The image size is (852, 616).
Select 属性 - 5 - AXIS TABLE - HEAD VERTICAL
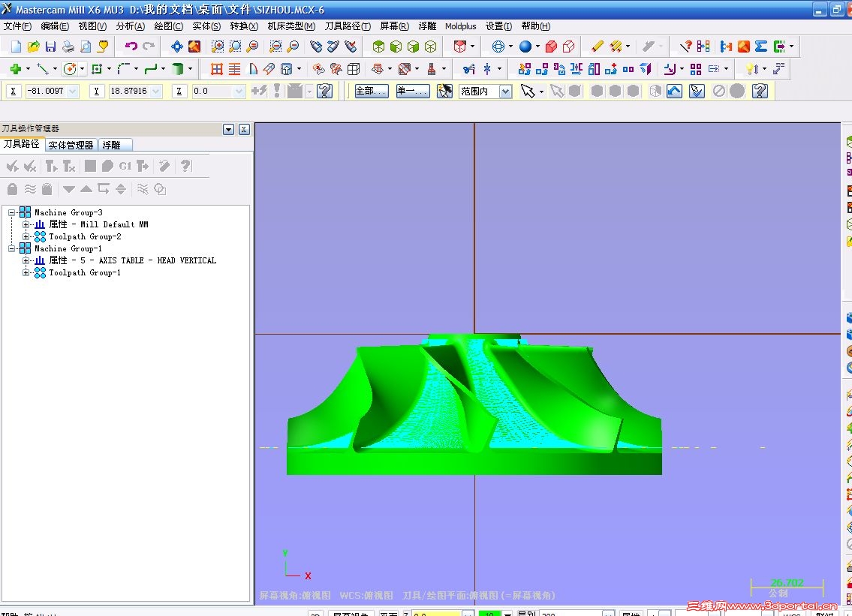pyautogui.click(x=133, y=261)
